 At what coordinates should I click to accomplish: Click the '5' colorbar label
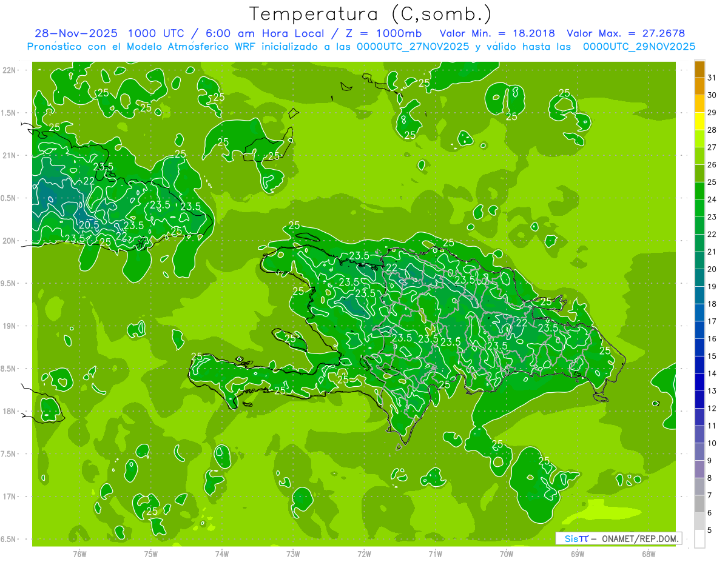click(x=710, y=530)
